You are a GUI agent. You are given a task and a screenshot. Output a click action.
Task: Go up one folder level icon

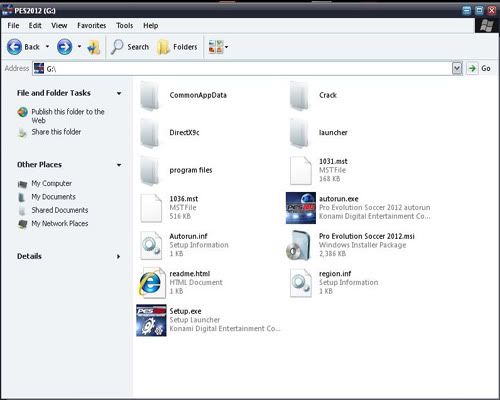94,47
